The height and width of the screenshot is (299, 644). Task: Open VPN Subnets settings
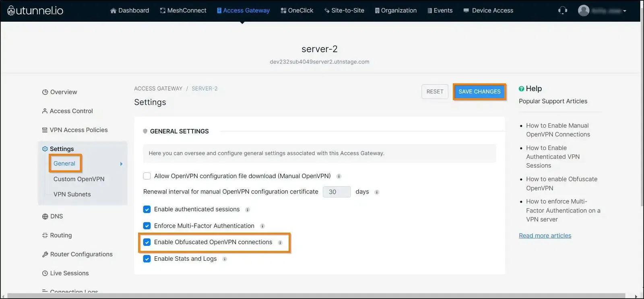point(72,194)
